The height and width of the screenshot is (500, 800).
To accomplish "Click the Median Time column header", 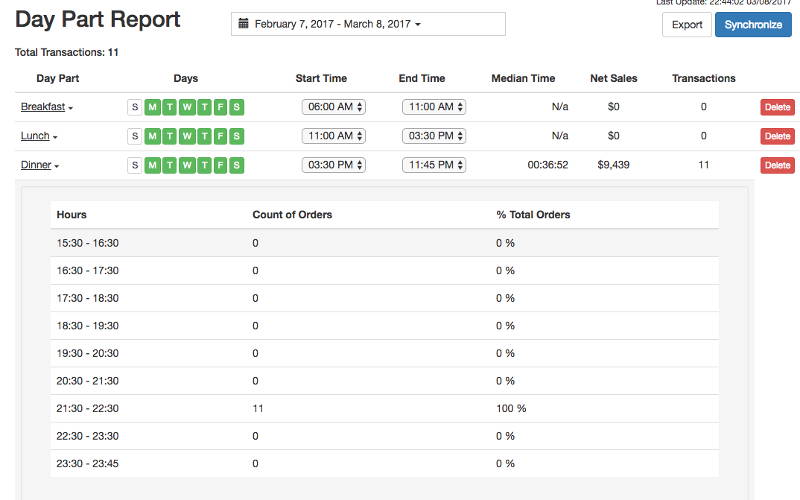I will [x=523, y=78].
